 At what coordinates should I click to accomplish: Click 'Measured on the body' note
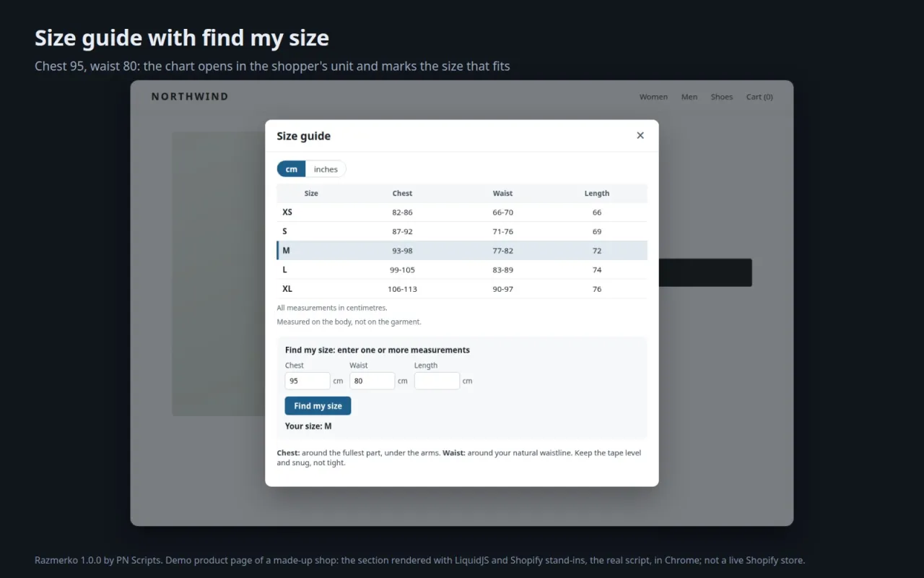click(x=349, y=322)
